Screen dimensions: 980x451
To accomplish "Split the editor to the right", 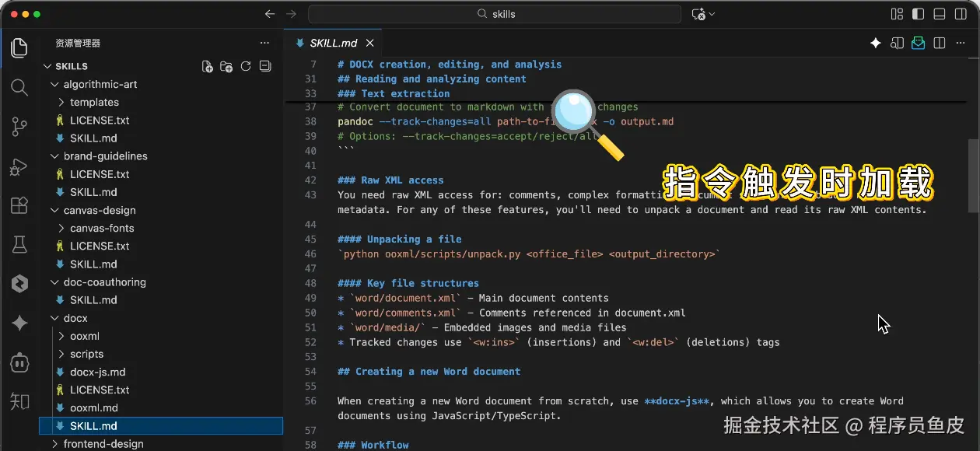I will (x=940, y=44).
